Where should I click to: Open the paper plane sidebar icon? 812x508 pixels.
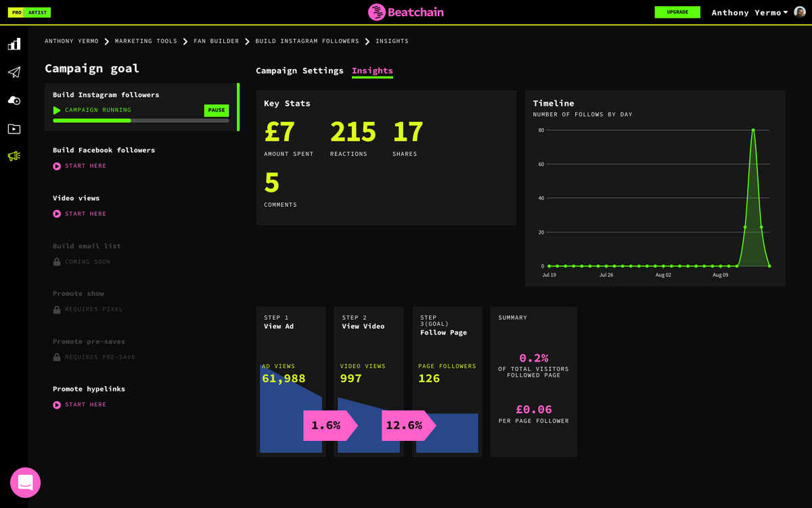(14, 72)
